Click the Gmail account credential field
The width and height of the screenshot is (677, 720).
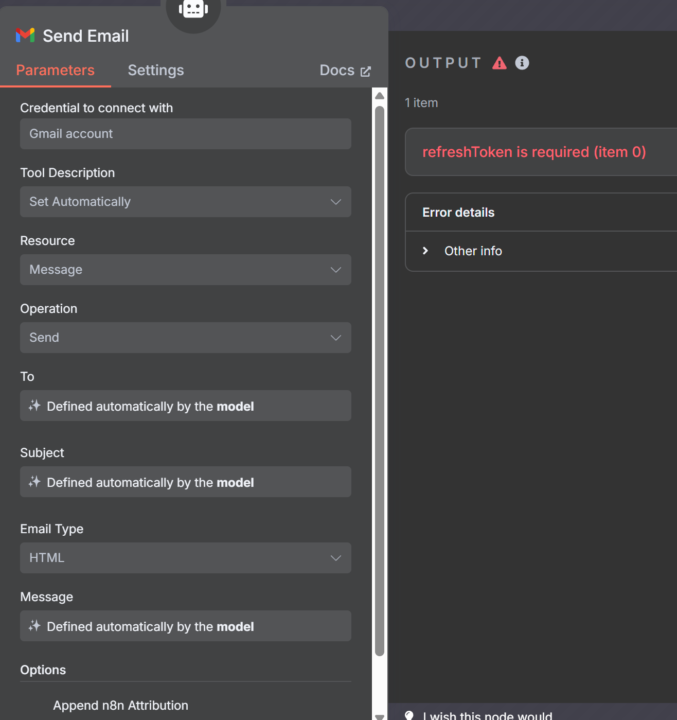[x=185, y=134]
